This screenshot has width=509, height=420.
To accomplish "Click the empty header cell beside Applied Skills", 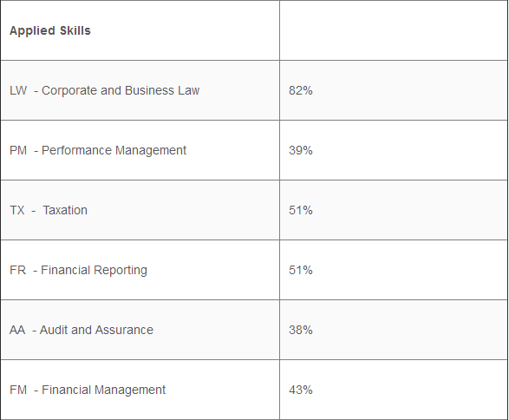I will tap(394, 30).
